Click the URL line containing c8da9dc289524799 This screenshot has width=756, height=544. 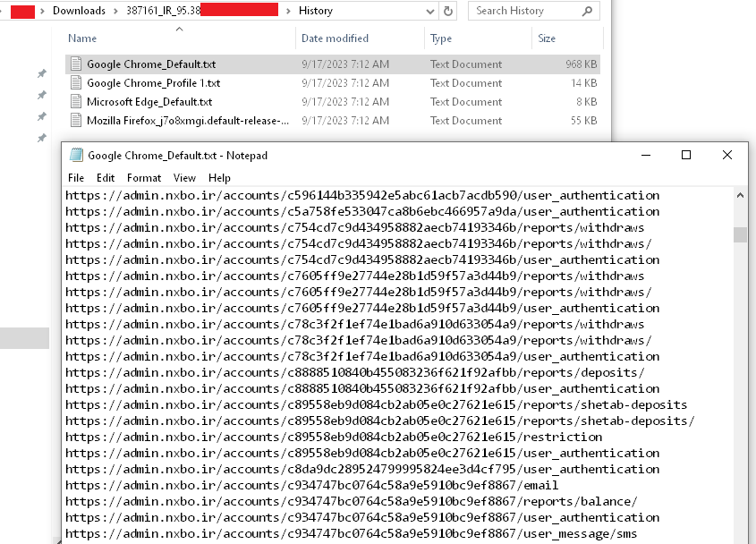(362, 469)
